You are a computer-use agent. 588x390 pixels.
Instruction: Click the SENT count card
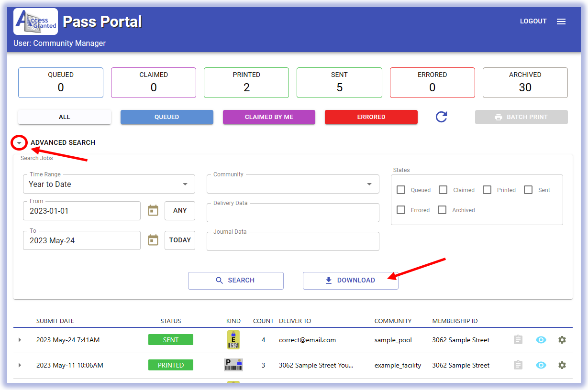point(339,83)
